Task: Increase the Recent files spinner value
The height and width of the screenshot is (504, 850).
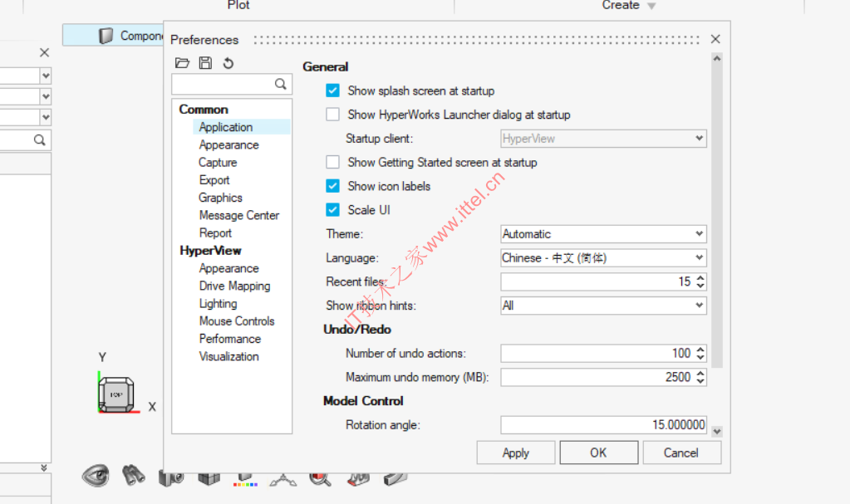Action: [x=700, y=278]
